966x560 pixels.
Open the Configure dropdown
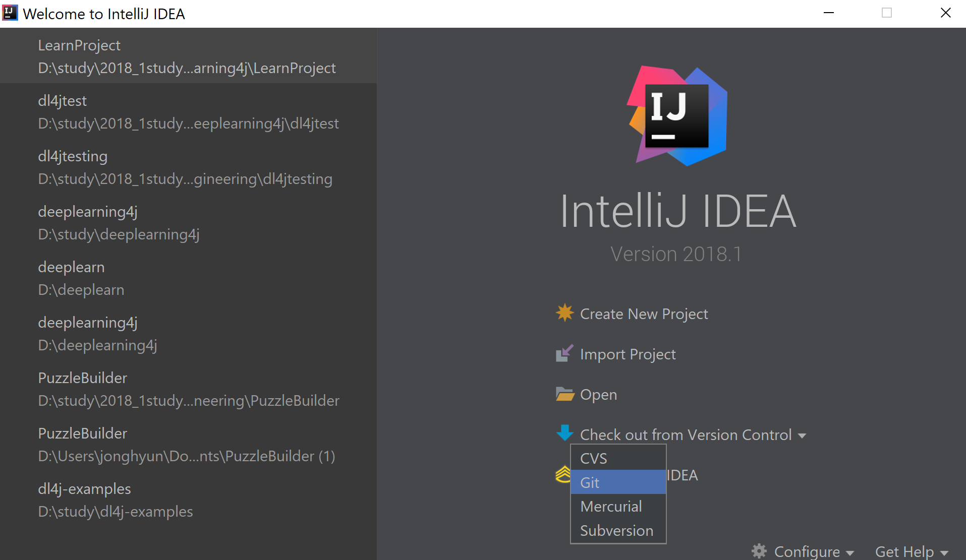(806, 551)
